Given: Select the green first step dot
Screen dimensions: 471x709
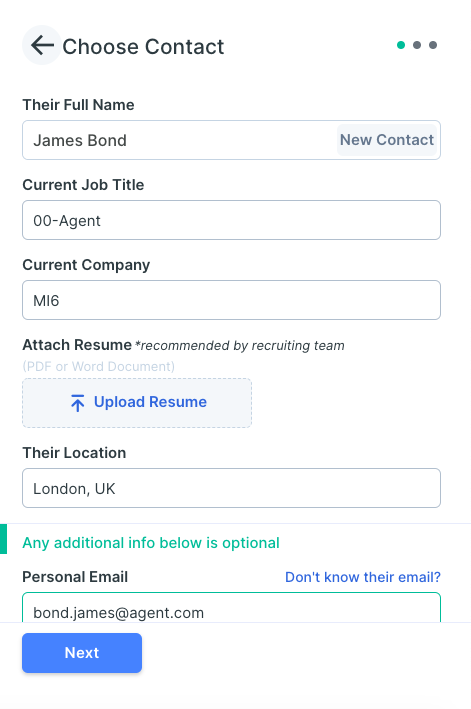Looking at the screenshot, I should pos(401,45).
